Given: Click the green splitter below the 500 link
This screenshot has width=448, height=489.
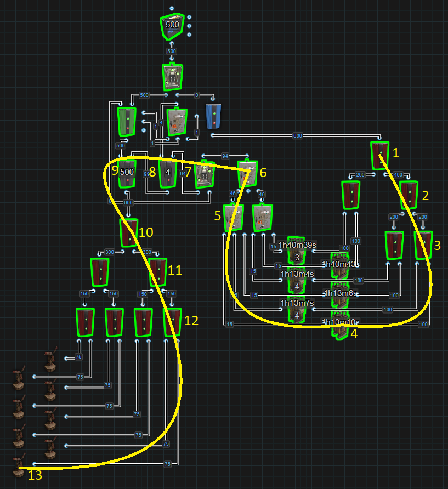Looking at the screenshot, I should coord(127,121).
